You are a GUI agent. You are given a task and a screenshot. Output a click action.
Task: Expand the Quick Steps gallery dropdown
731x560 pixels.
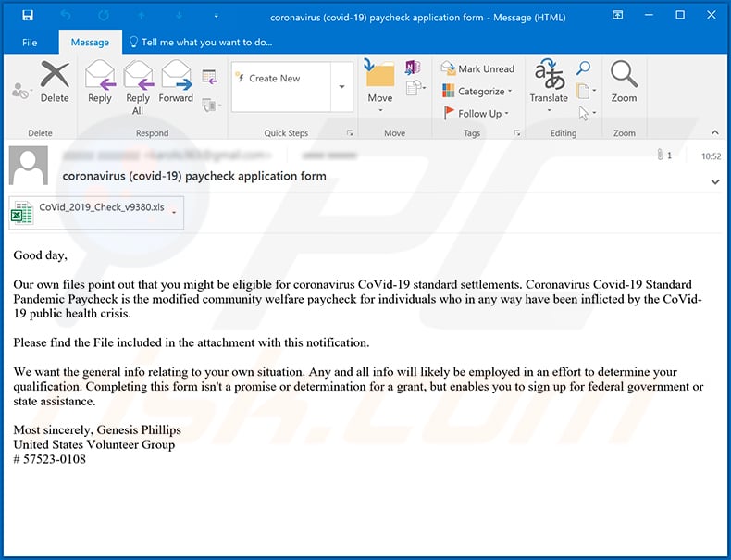[341, 87]
